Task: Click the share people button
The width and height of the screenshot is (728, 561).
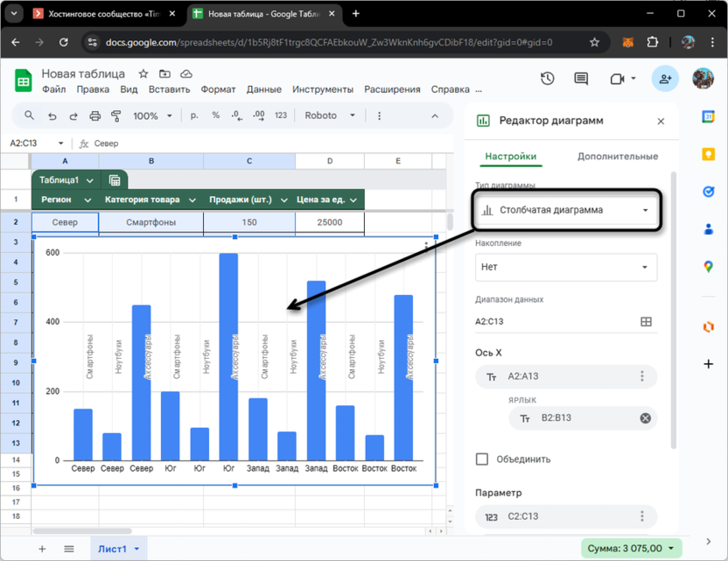Action: 665,79
